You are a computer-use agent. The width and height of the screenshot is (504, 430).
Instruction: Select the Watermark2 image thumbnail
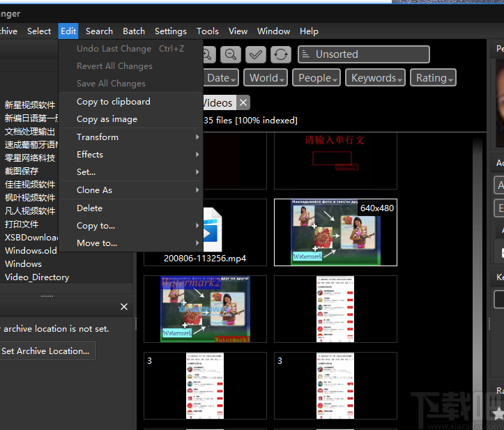pyautogui.click(x=205, y=309)
